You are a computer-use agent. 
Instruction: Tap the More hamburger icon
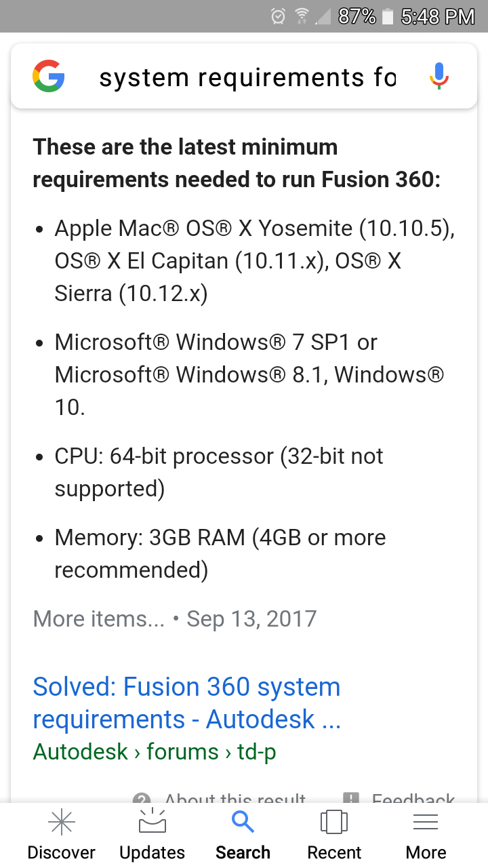(426, 821)
